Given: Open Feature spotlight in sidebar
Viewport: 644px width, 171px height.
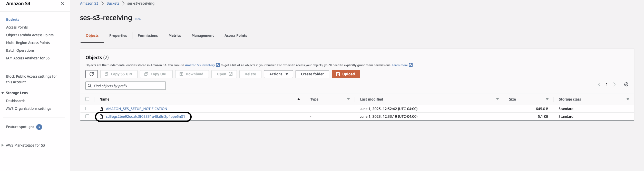Looking at the screenshot, I should tap(20, 127).
